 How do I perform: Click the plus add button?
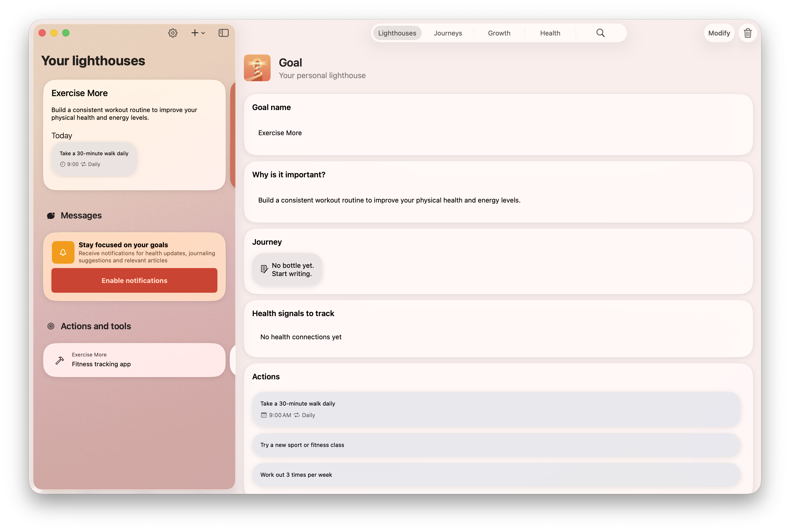click(195, 33)
